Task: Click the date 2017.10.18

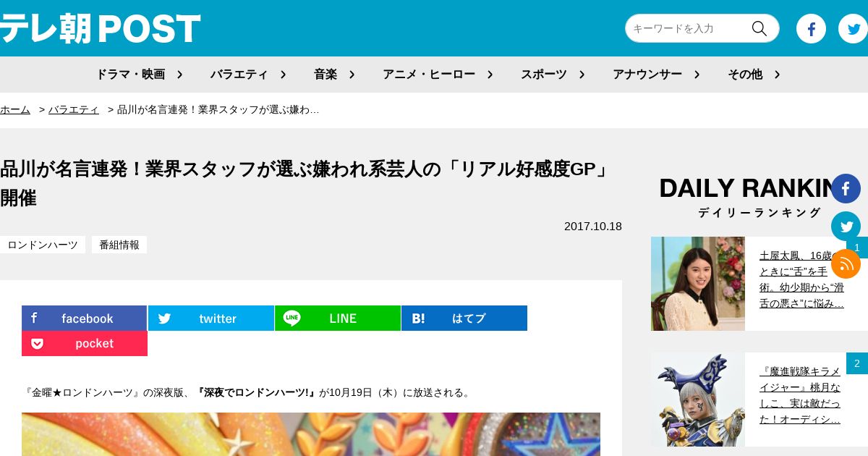Action: click(593, 226)
